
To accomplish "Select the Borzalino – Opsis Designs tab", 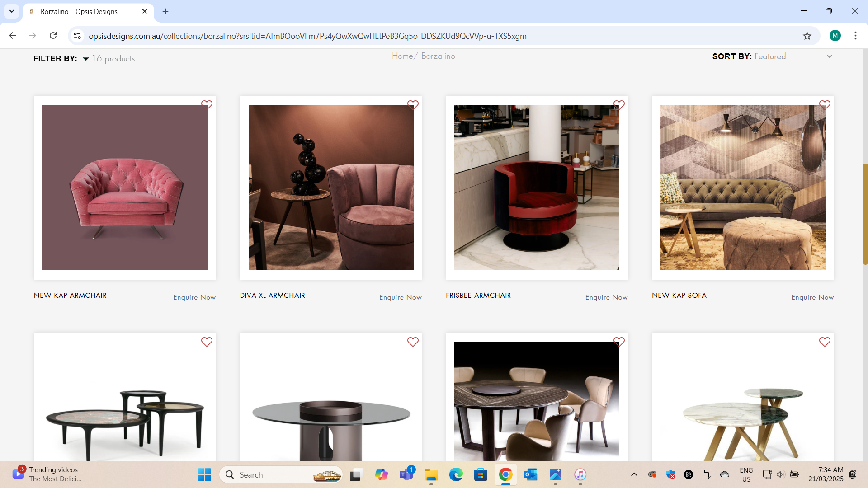I will 88,12.
